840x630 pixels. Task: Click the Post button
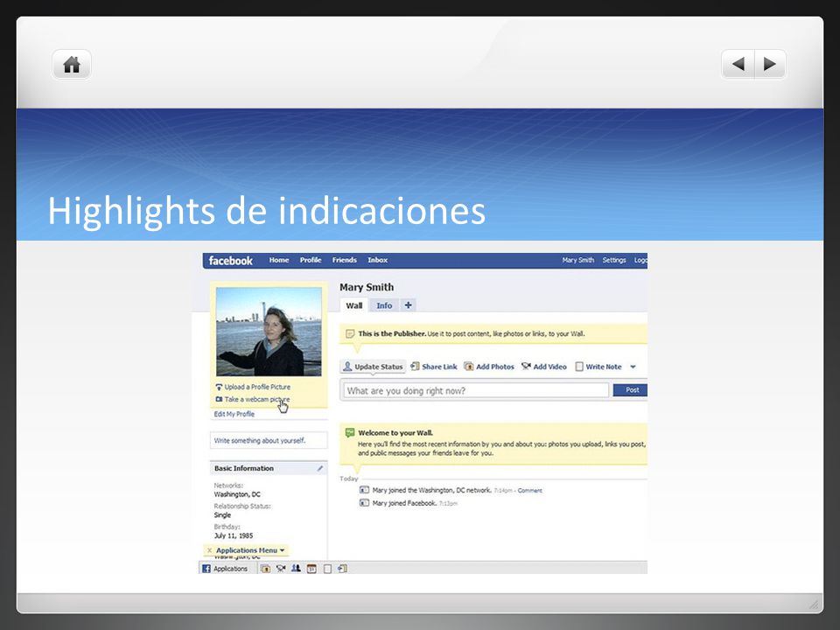tap(630, 390)
